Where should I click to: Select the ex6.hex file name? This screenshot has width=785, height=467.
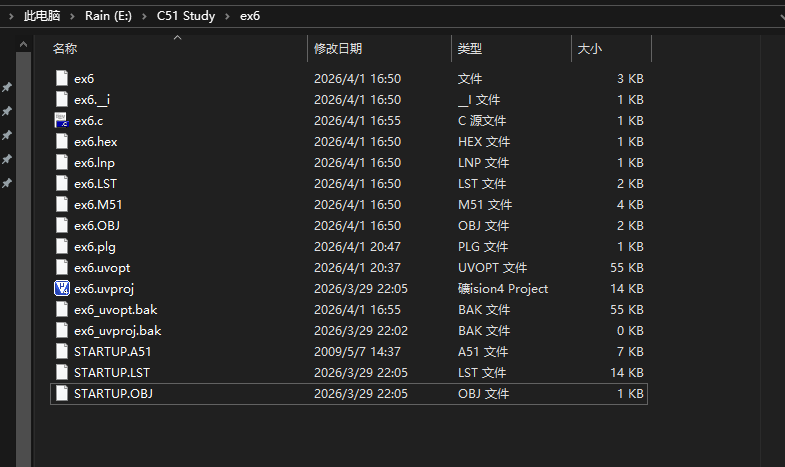(x=96, y=142)
